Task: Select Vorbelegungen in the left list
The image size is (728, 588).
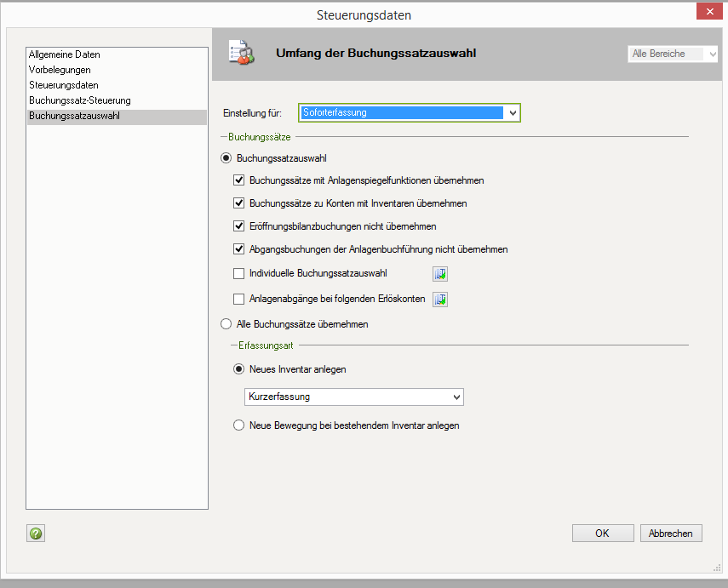Action: (60, 70)
